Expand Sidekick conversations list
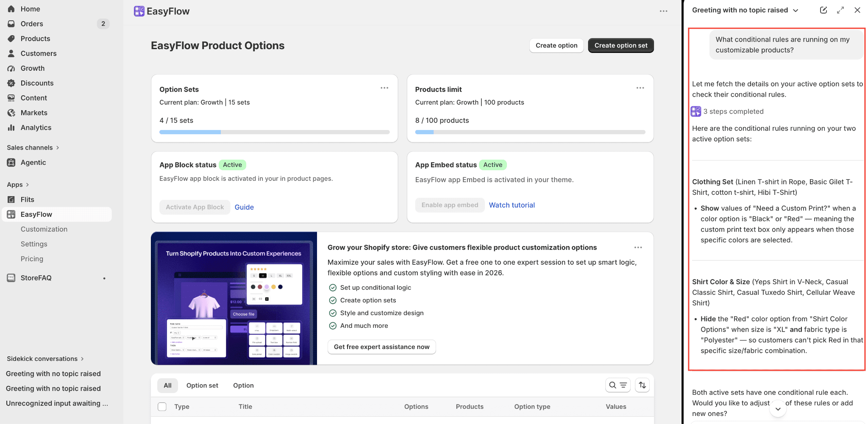Image resolution: width=868 pixels, height=424 pixels. coord(45,359)
